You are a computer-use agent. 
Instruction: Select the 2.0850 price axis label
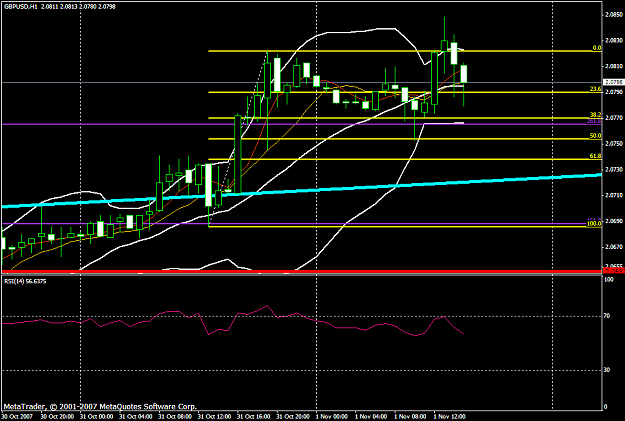tap(614, 15)
